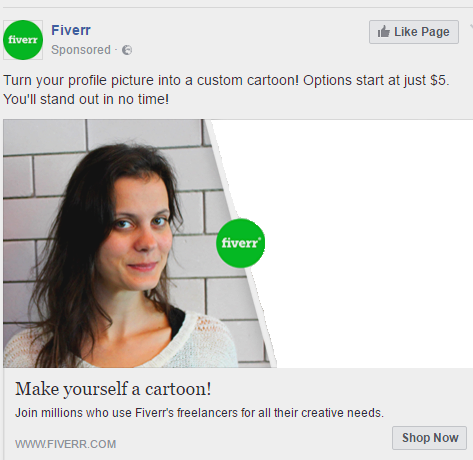Open Fiverr's round green profile avatar

23,40
